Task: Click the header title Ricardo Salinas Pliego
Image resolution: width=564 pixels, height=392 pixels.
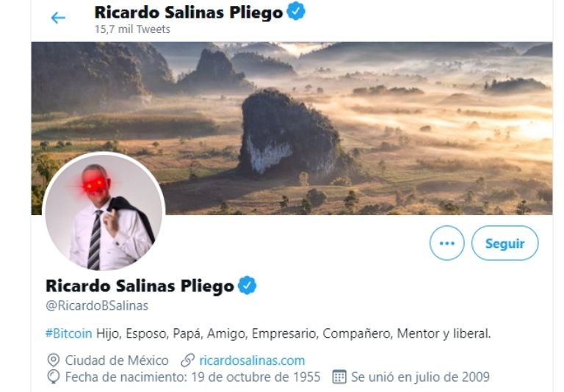Action: 189,12
